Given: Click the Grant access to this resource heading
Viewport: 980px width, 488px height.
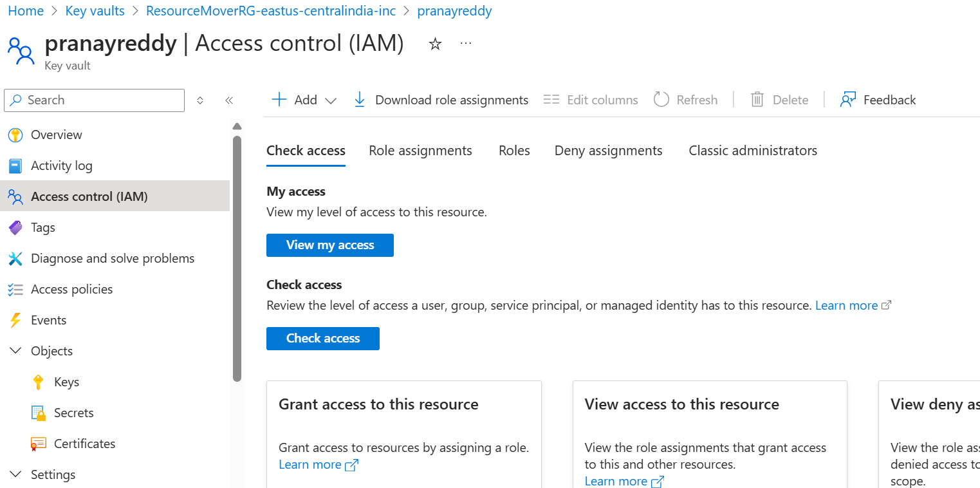Looking at the screenshot, I should tap(378, 404).
